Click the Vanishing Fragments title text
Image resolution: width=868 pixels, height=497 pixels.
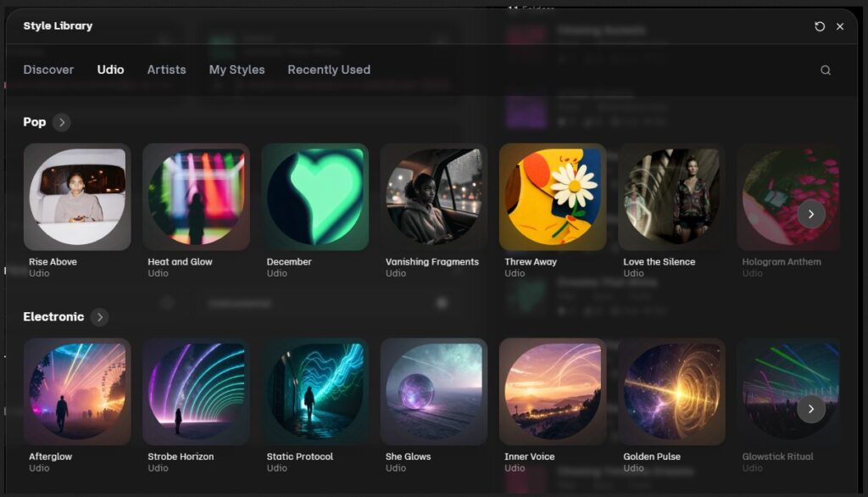431,261
